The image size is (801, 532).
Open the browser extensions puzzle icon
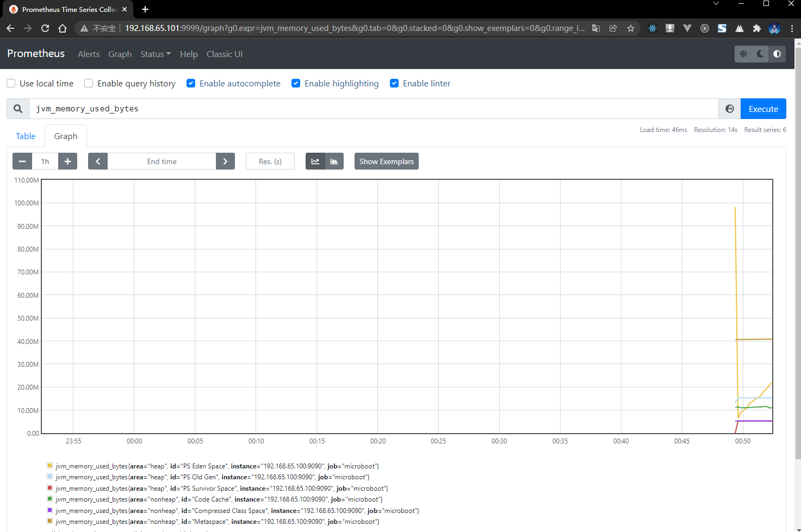click(x=757, y=28)
